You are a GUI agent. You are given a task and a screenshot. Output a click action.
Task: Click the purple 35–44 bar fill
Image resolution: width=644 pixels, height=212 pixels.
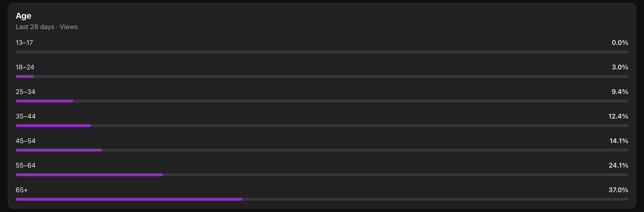pyautogui.click(x=53, y=125)
